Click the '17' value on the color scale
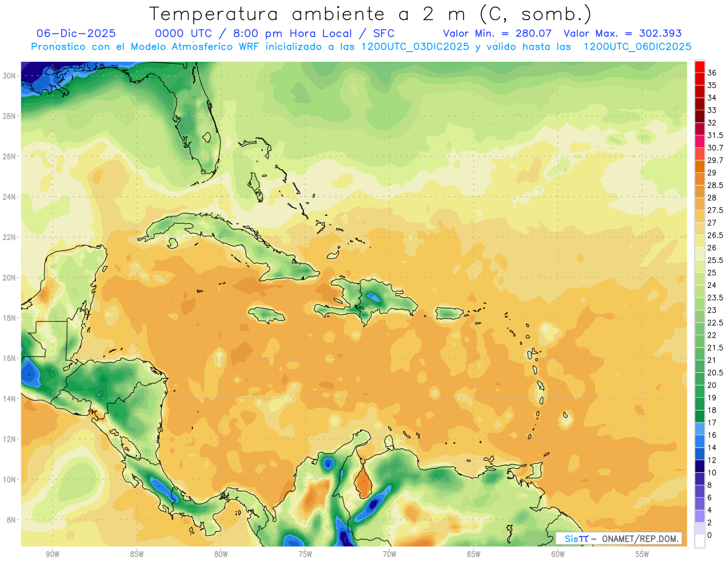Screen dimensions: 728x562 tap(712, 423)
